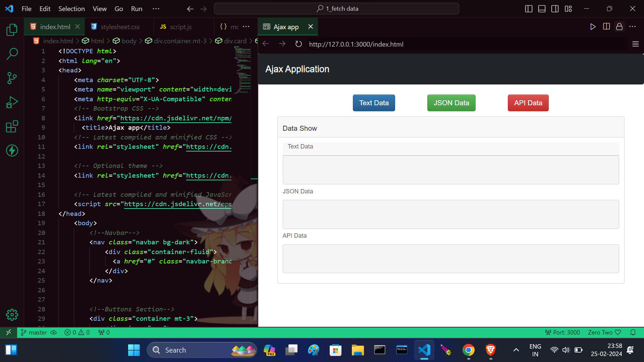Show more hidden tabs in left editor group
644x362 pixels.
(246, 26)
